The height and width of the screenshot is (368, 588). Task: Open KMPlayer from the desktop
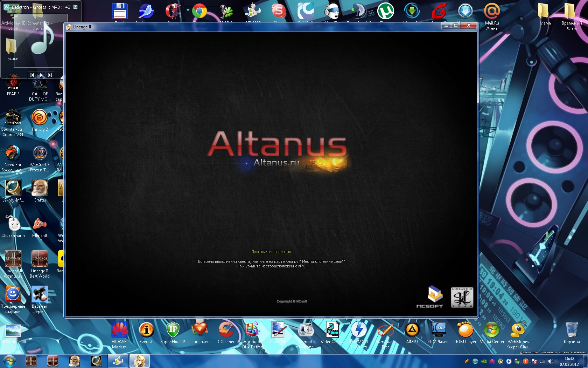coord(439,333)
